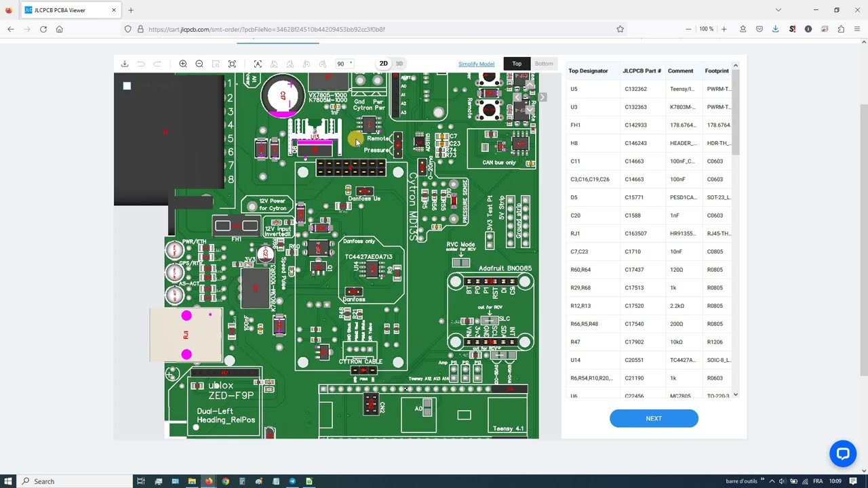Click the download icon in viewer toolbar
The image size is (868, 488).
tap(125, 64)
